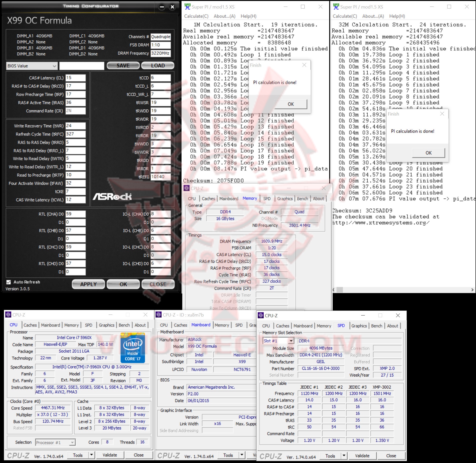Close the CPU-Z SPD window with X
The image size is (476, 463).
click(x=398, y=315)
